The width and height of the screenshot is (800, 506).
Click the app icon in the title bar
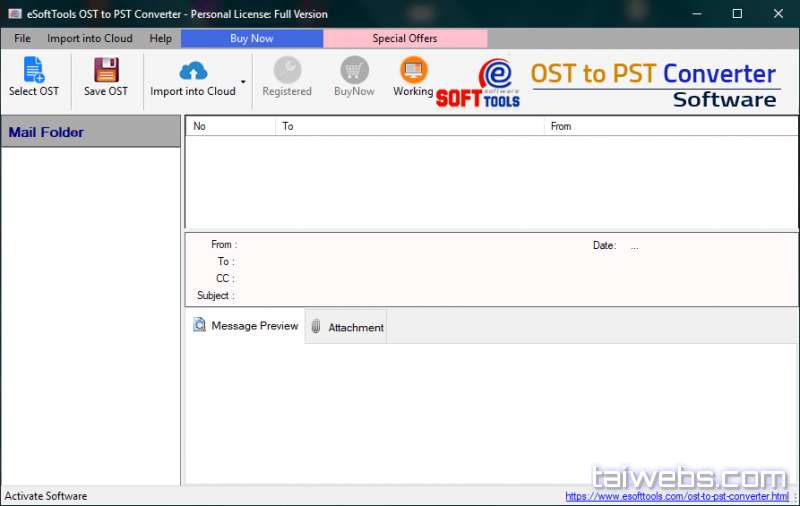point(15,14)
